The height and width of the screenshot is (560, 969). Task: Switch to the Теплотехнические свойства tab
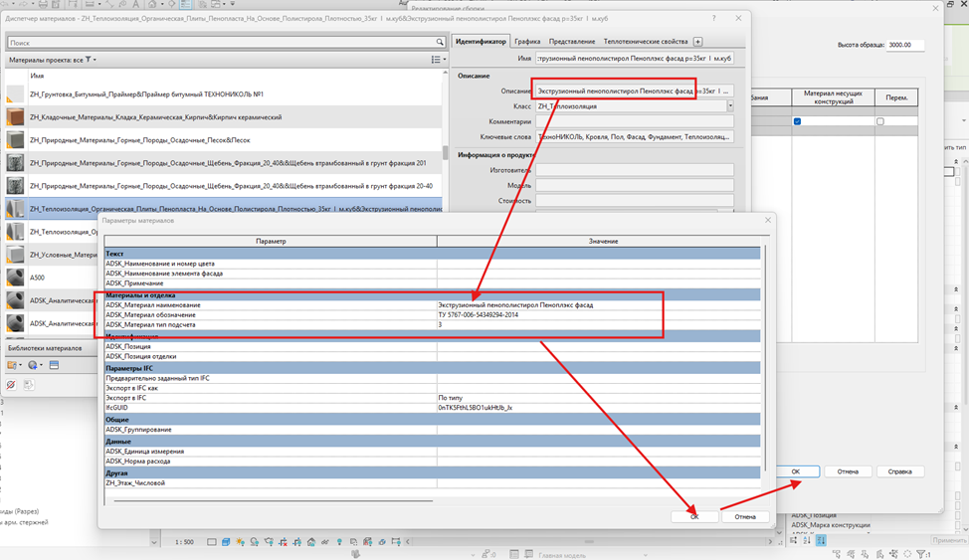[646, 42]
